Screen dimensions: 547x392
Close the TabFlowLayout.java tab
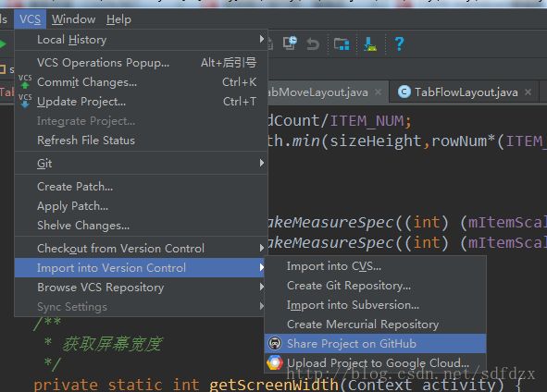(528, 92)
